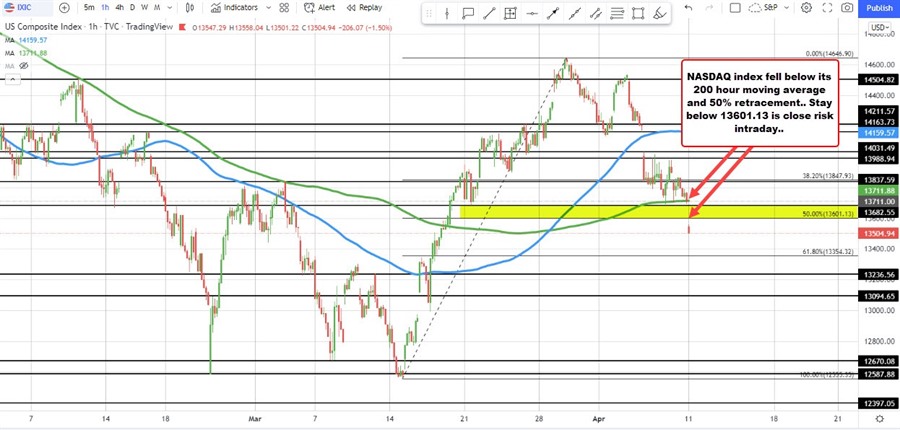Open price axis settings gear at bottom right
Screen dimensions: 900x430
click(x=879, y=419)
